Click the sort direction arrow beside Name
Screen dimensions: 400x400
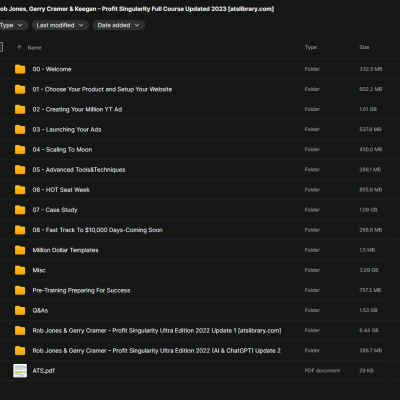click(x=19, y=47)
